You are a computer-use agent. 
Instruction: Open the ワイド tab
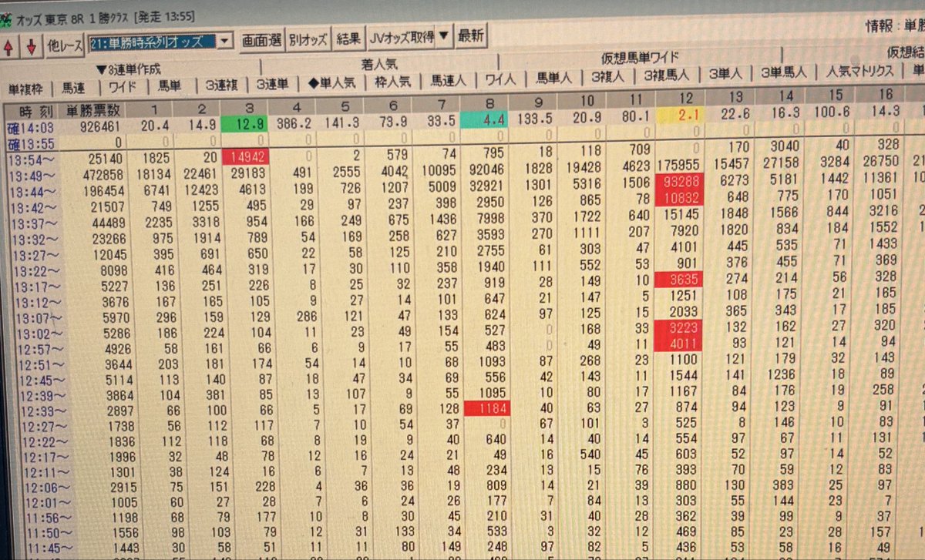[122, 86]
